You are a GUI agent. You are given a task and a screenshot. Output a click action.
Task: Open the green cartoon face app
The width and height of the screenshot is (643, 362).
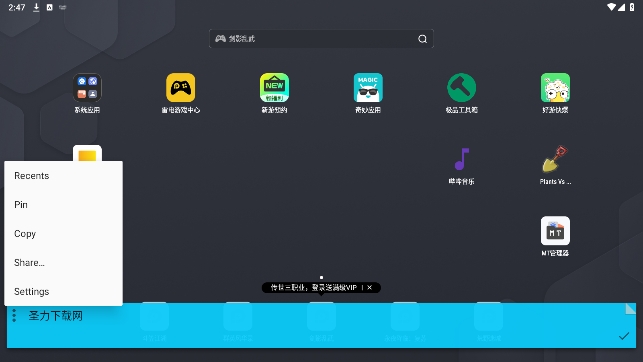(x=555, y=88)
